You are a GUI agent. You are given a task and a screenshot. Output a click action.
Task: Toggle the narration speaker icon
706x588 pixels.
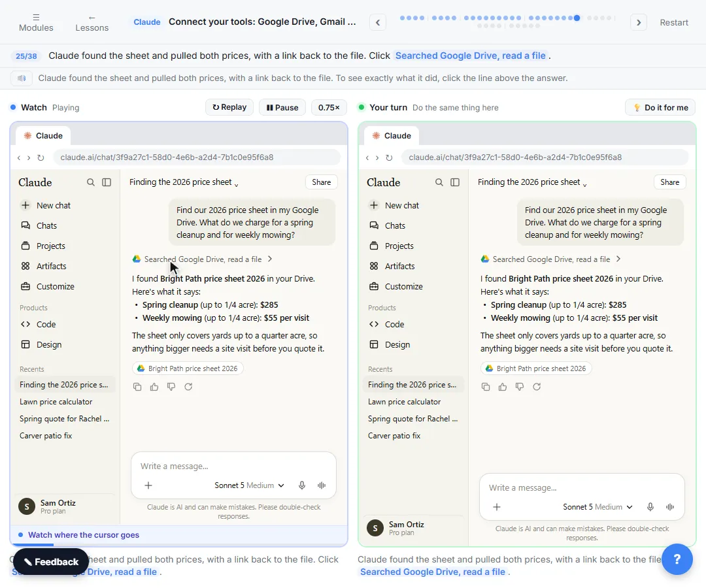[x=22, y=78]
